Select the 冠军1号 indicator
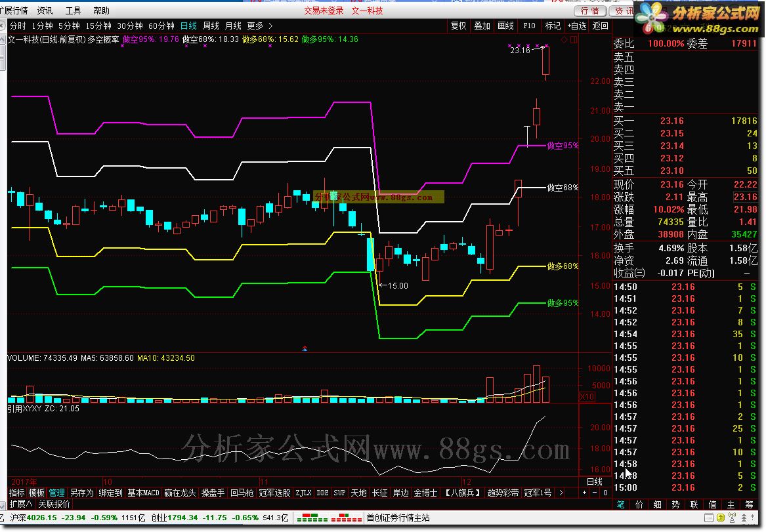This screenshot has width=766, height=532. 538,493
